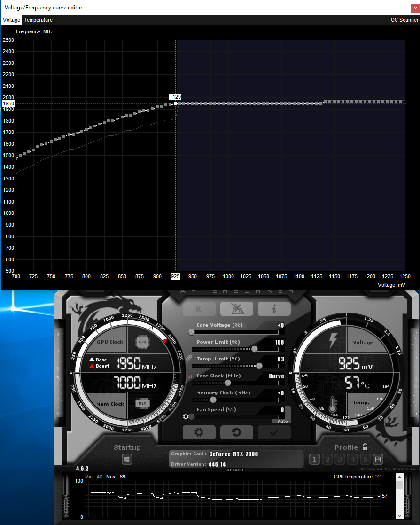Save profile with floppy disk icon

click(x=378, y=459)
